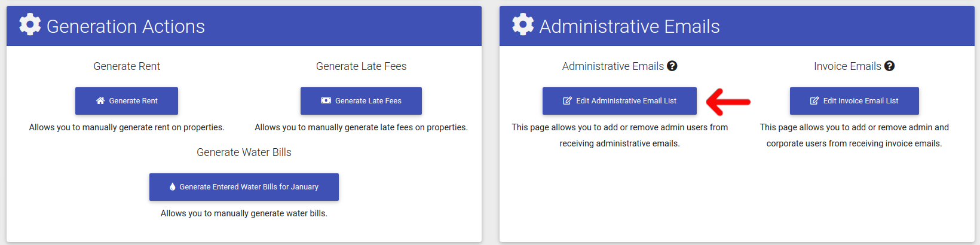This screenshot has width=980, height=245.
Task: Click the Generate Water Bills heading
Action: click(244, 152)
